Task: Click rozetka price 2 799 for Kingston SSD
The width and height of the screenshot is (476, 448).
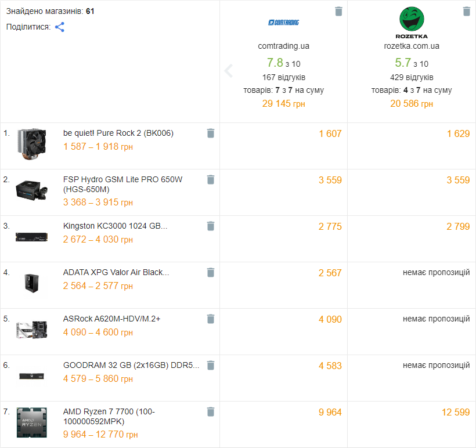Action: [x=458, y=227]
